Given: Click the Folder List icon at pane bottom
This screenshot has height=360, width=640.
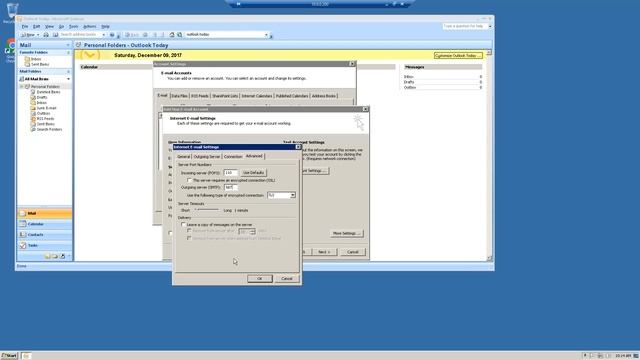Looking at the screenshot, I should 55,256.
